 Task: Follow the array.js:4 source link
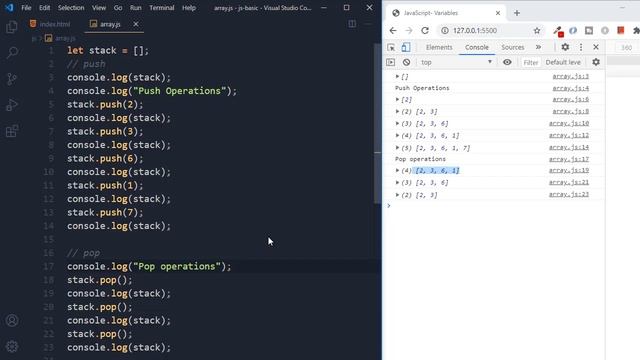[x=570, y=88]
